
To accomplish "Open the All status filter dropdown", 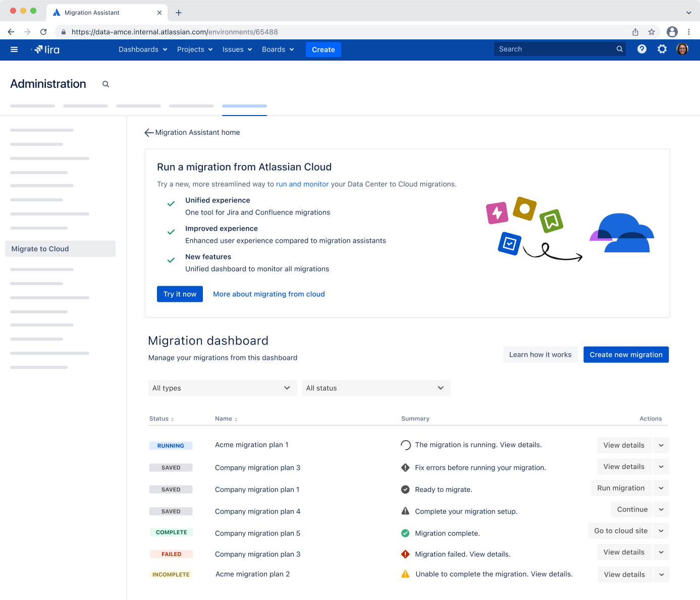I will pyautogui.click(x=376, y=388).
